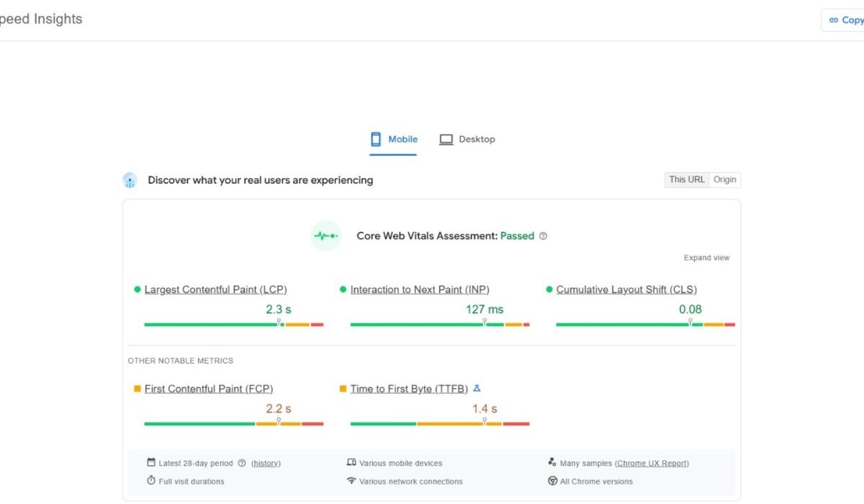
Task: Click the green dot beside CLS
Action: pos(549,289)
